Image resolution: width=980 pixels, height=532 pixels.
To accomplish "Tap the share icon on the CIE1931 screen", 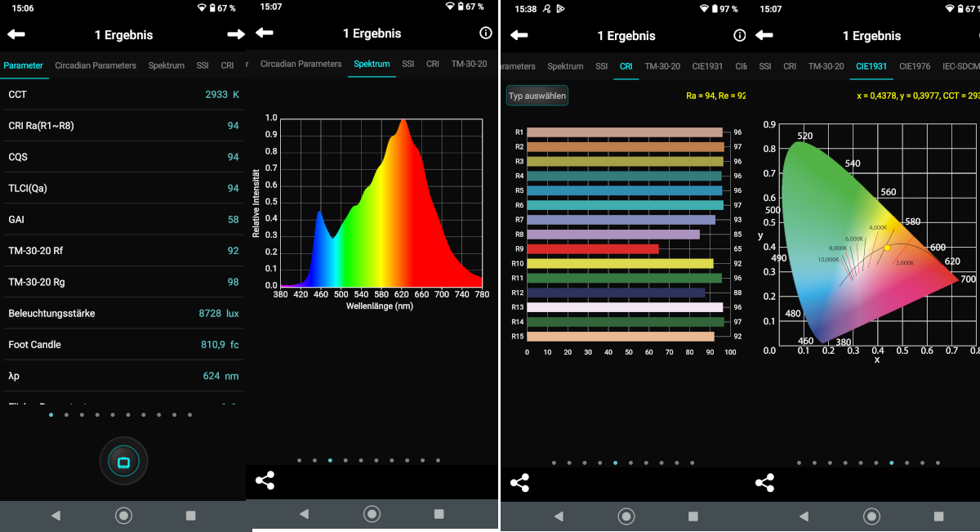I will tap(764, 483).
